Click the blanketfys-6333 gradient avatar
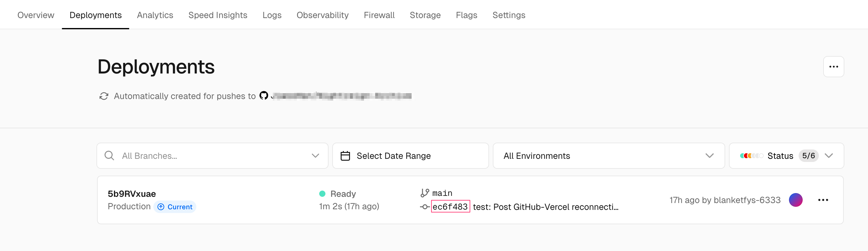The height and width of the screenshot is (251, 868). 796,200
